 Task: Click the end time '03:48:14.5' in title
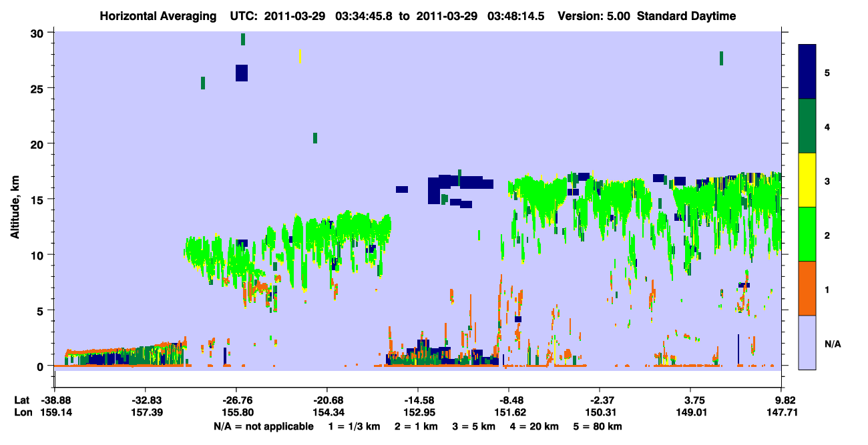(515, 16)
